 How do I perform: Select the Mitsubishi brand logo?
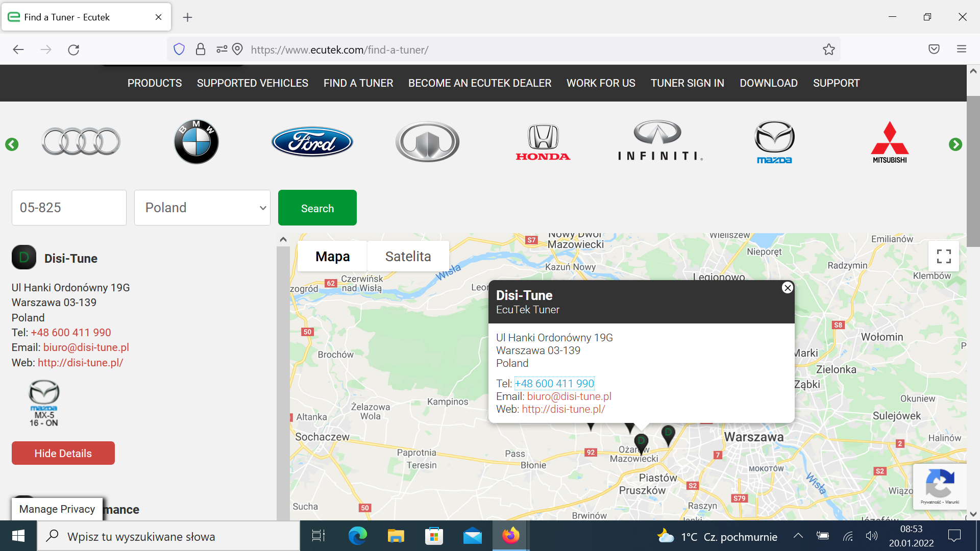point(890,142)
